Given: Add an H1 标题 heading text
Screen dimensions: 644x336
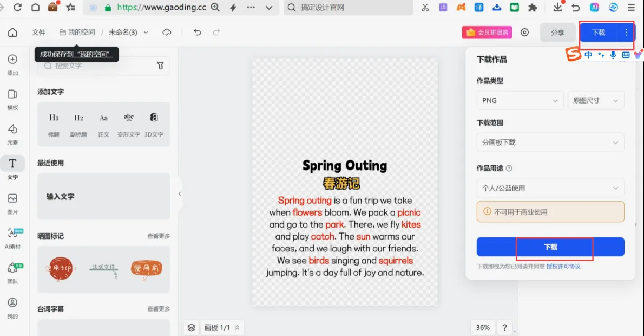Looking at the screenshot, I should (54, 125).
